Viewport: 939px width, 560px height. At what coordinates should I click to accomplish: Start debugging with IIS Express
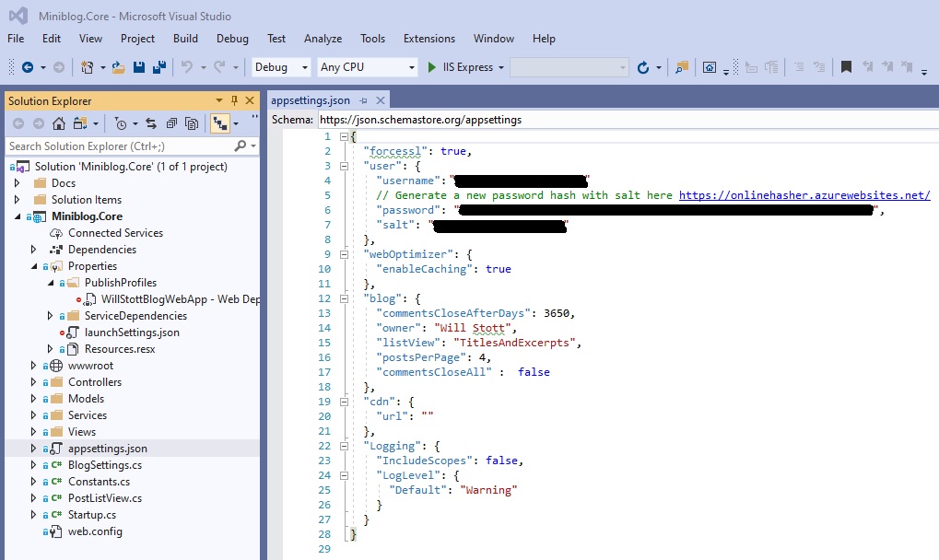click(456, 66)
